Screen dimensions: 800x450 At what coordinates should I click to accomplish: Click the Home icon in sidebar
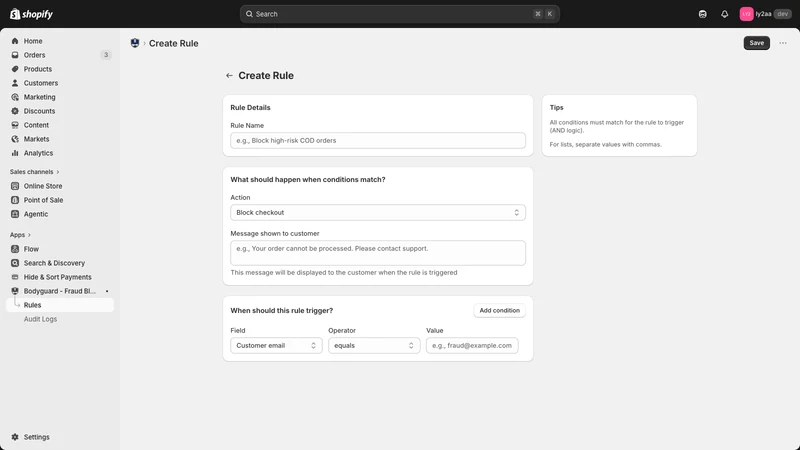click(15, 41)
